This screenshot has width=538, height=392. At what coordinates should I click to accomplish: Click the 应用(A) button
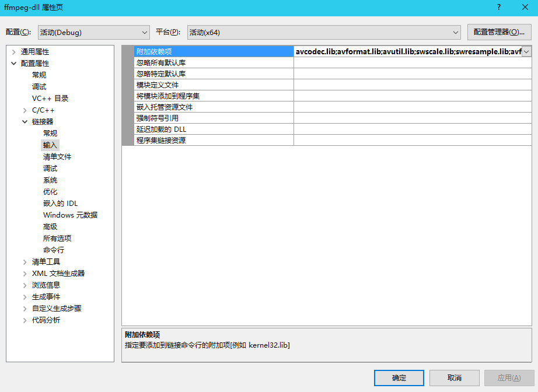pyautogui.click(x=509, y=378)
